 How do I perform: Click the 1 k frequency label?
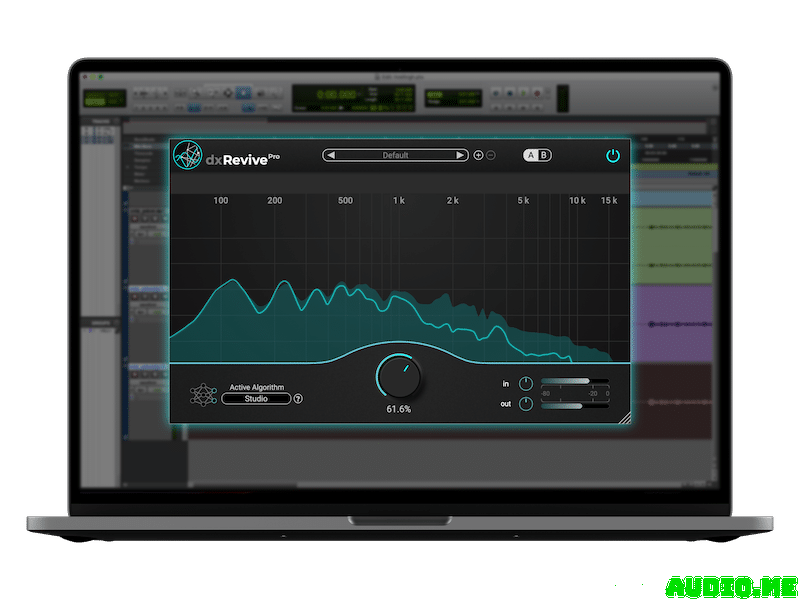click(x=399, y=201)
